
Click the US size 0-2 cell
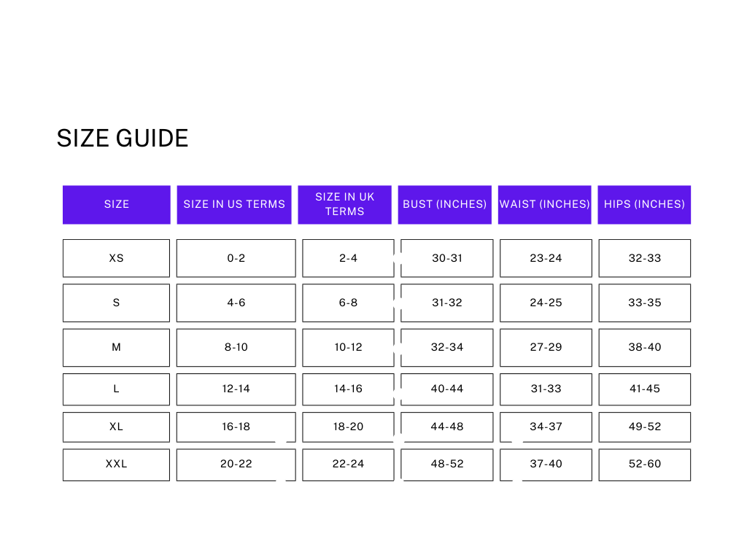(x=236, y=258)
